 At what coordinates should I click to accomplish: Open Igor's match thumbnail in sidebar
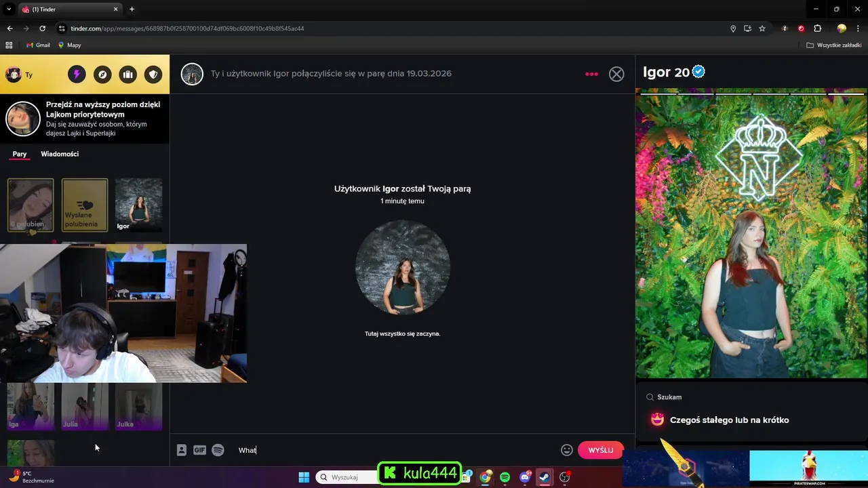pos(138,205)
